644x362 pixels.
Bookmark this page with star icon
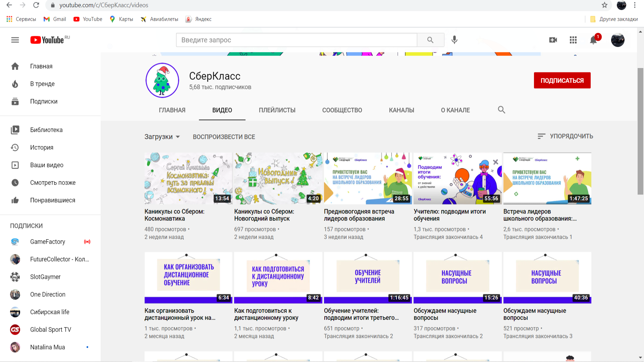604,5
